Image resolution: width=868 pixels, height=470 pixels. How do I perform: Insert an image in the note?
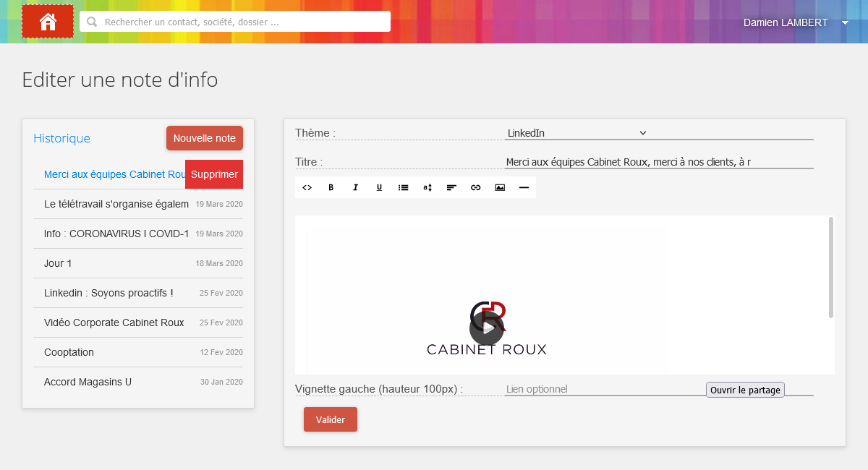[x=500, y=187]
